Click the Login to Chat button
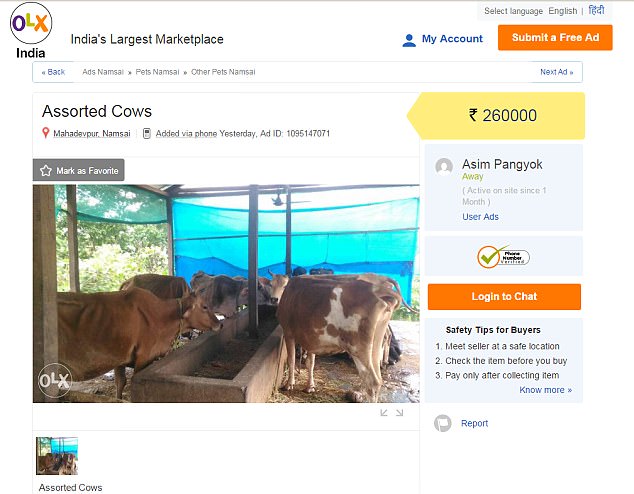 [x=504, y=297]
